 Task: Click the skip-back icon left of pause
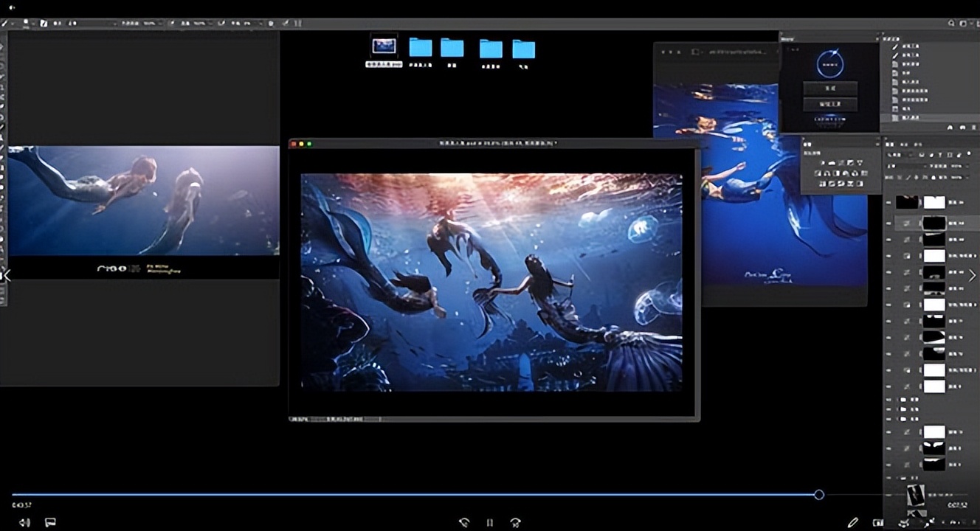463,522
